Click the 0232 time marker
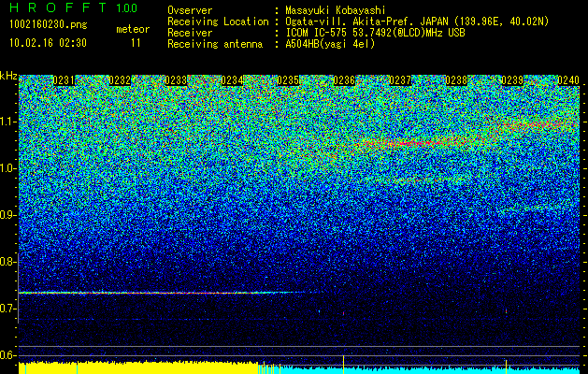This screenshot has height=374, width=588. coord(120,80)
